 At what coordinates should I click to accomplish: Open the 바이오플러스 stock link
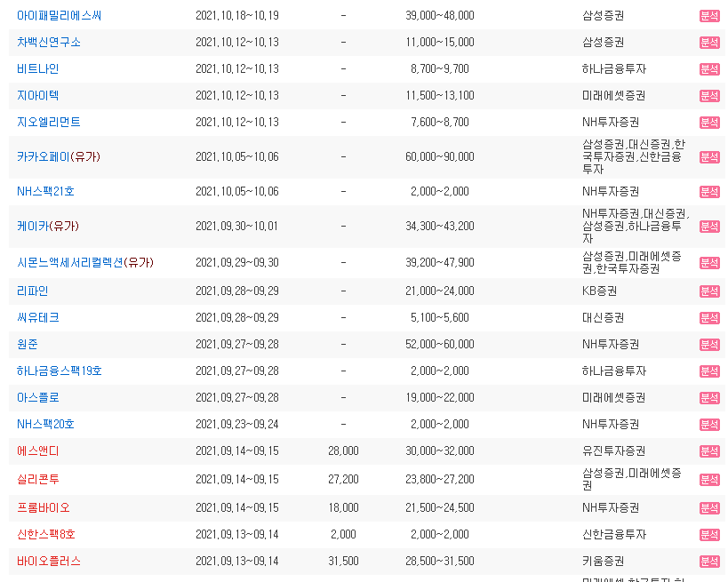coord(49,561)
